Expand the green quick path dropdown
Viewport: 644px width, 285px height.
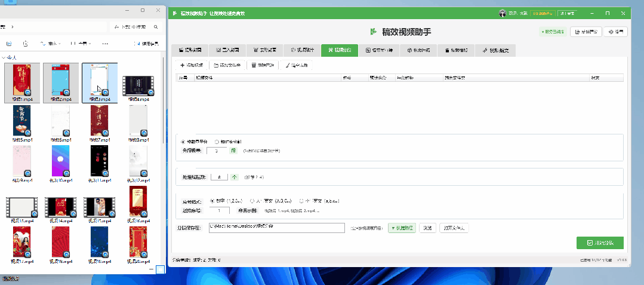click(401, 228)
